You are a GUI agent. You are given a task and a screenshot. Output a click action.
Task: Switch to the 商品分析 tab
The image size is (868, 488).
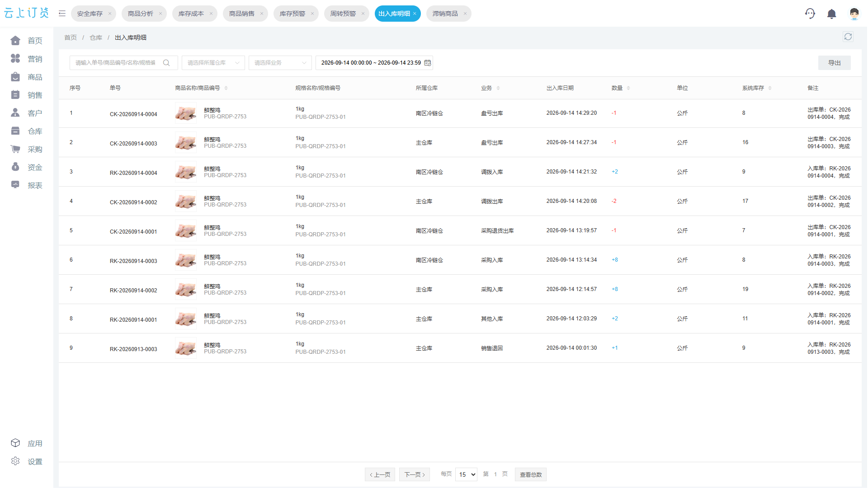tap(141, 14)
